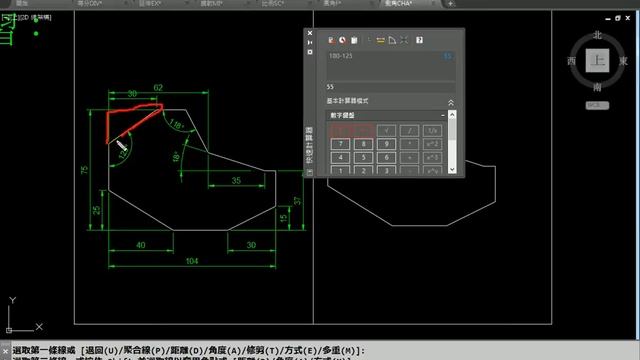This screenshot has width=640, height=360.
Task: Close the QuickCalc palette with X
Action: [x=310, y=33]
